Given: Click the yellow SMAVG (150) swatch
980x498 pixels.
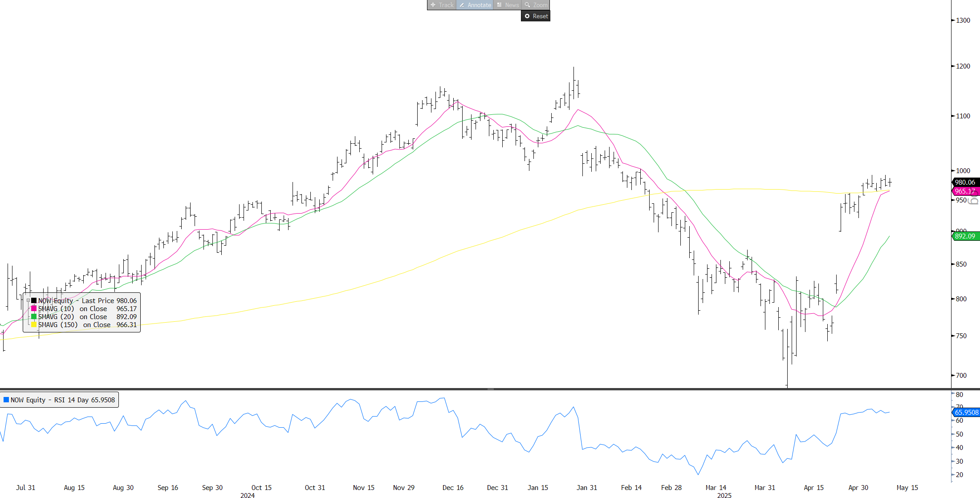Looking at the screenshot, I should click(x=34, y=325).
